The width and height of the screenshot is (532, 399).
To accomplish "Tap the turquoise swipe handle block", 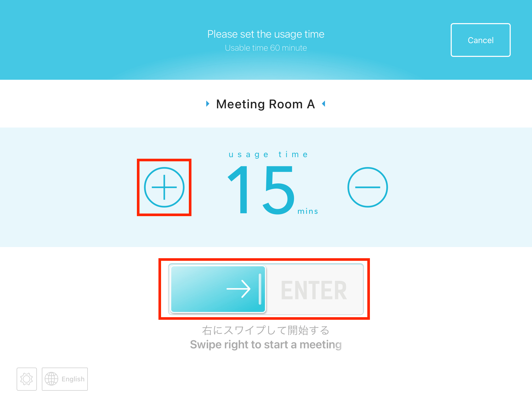I will (218, 289).
